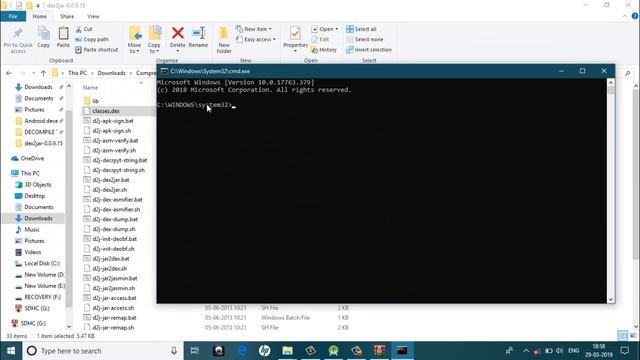Click the Name column header
This screenshot has height=360, width=640.
[x=90, y=88]
